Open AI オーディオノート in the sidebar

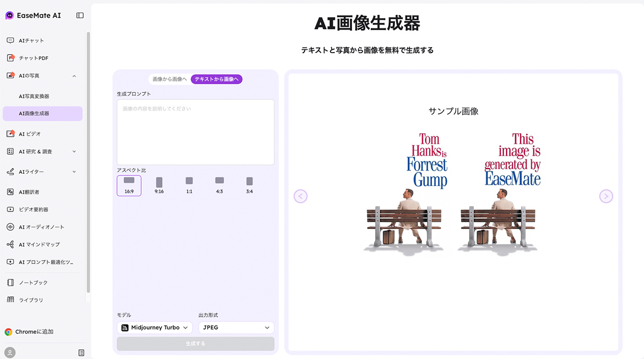point(41,227)
